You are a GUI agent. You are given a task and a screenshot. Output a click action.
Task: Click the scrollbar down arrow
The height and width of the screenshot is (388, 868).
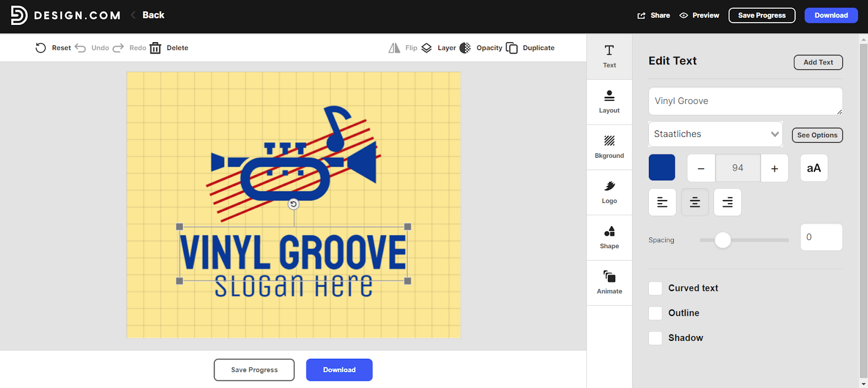864,384
